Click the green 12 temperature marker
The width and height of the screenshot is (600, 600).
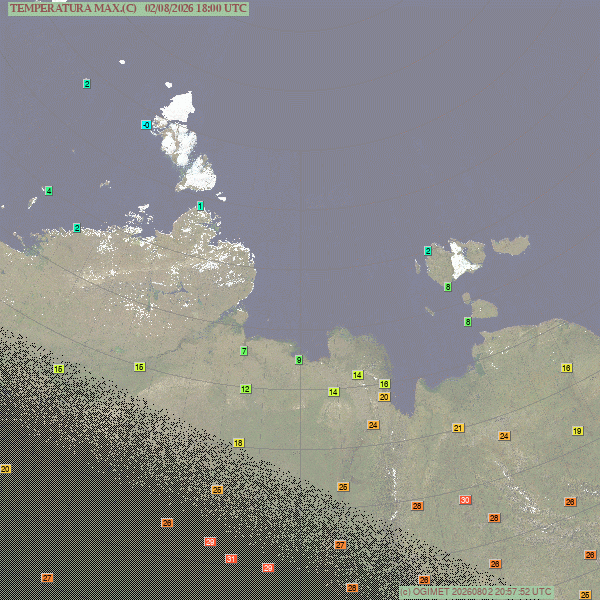pos(246,389)
